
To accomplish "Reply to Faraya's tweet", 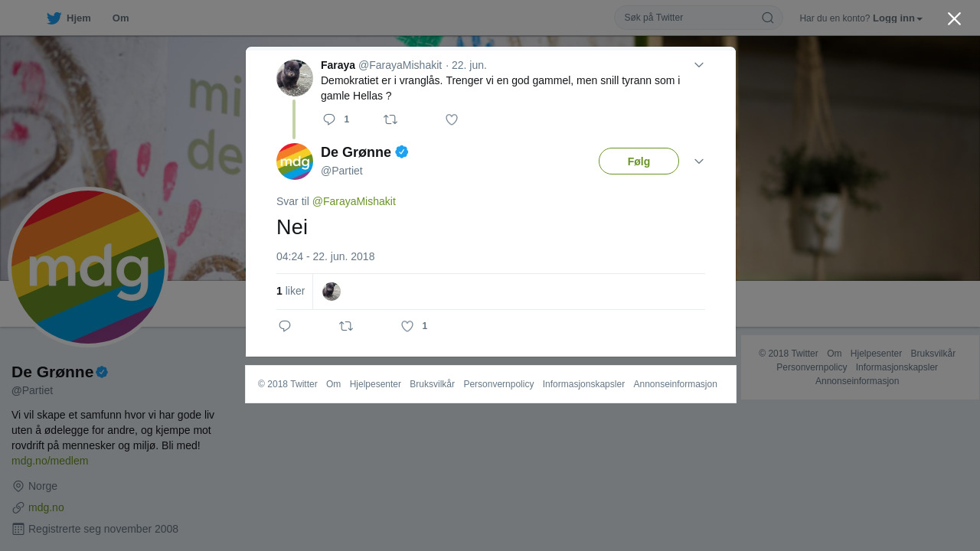I will (x=329, y=119).
